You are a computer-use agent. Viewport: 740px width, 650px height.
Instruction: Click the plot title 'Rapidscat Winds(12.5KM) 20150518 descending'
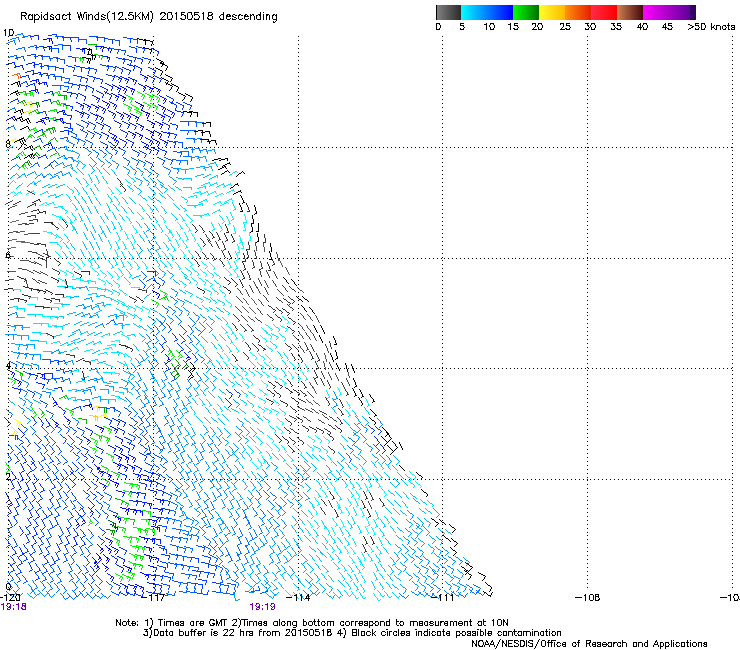[149, 17]
